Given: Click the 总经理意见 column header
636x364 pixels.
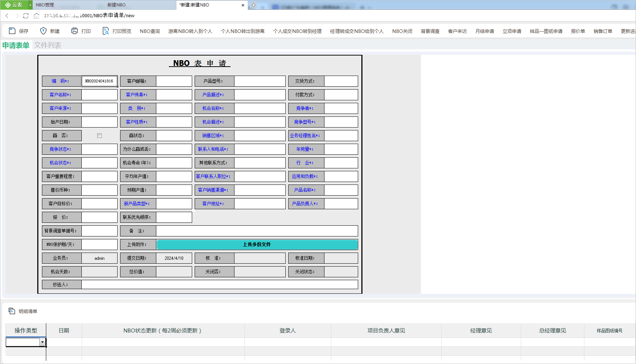Looking at the screenshot, I should coord(552,330).
